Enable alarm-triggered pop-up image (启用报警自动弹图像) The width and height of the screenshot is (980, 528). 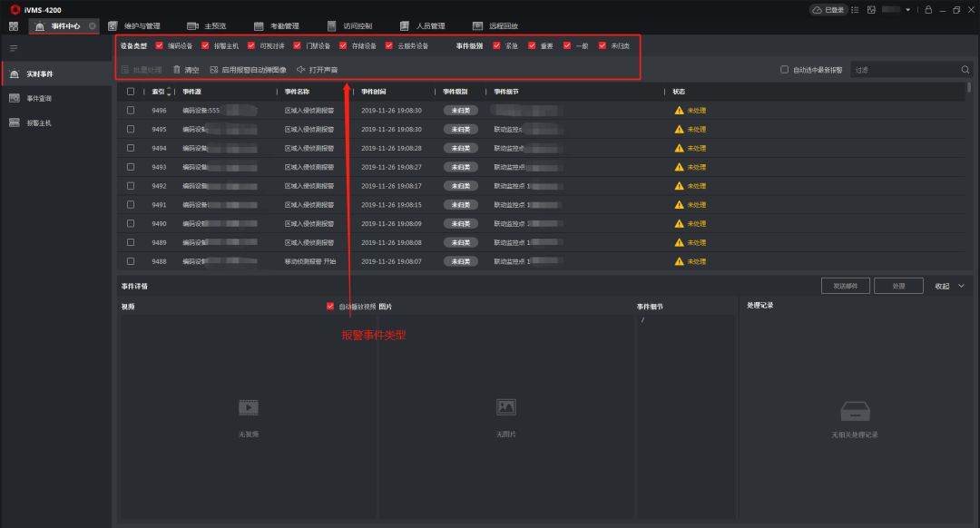click(248, 70)
